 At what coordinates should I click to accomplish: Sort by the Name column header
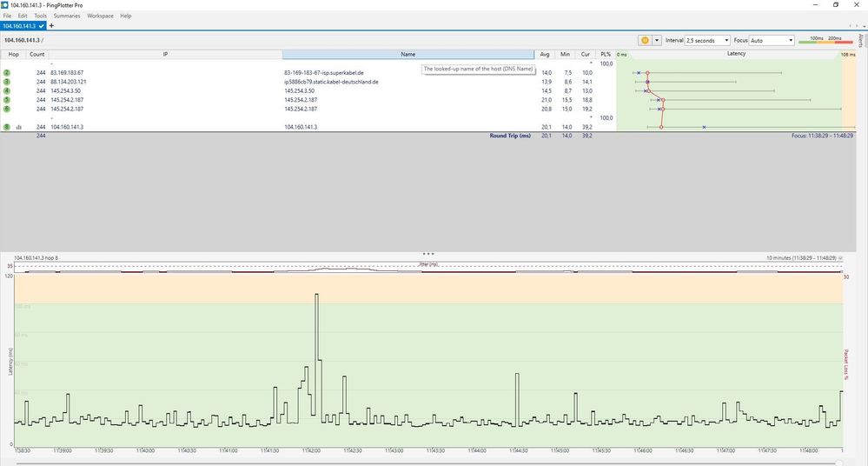point(408,54)
